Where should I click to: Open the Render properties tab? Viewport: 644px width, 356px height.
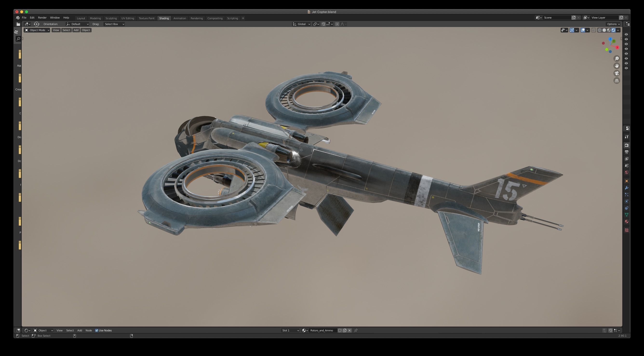(x=626, y=145)
